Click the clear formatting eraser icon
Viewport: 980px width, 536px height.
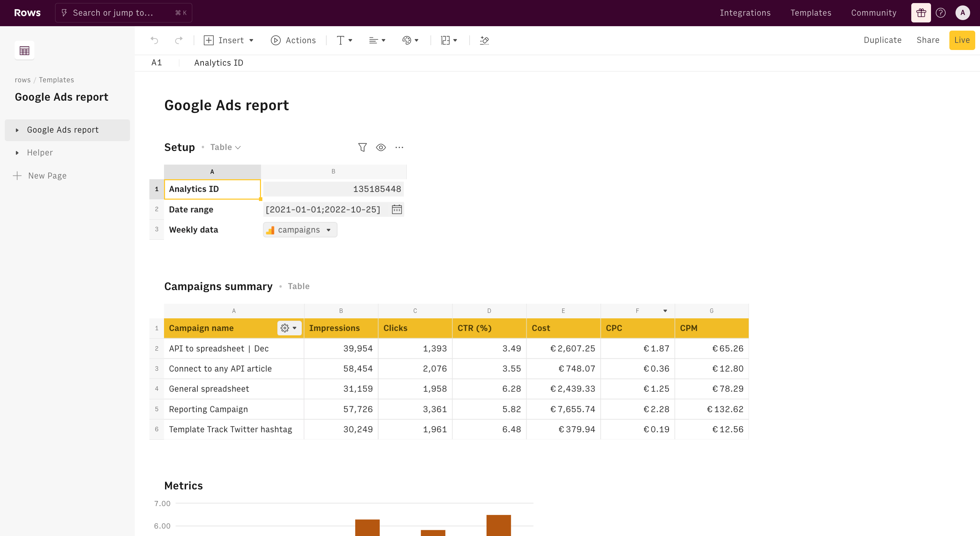484,40
